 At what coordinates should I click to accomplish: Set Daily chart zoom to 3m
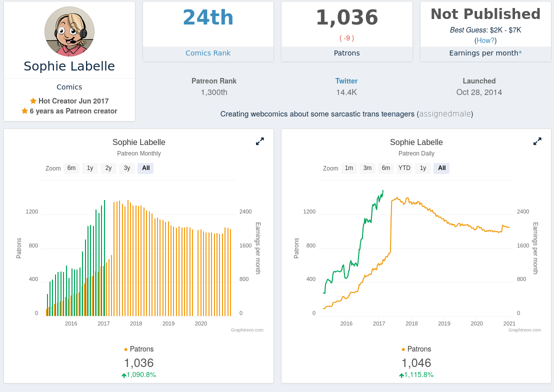tap(367, 168)
